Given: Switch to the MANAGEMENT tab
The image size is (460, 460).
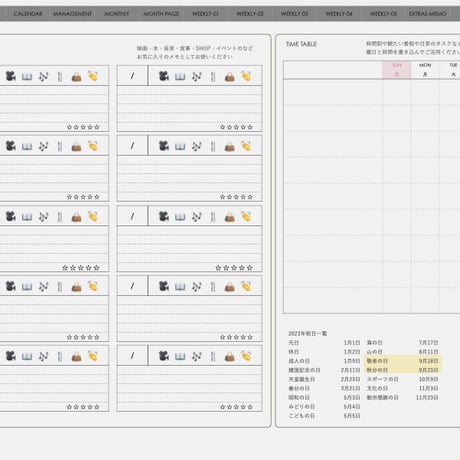Looking at the screenshot, I should pyautogui.click(x=72, y=14).
